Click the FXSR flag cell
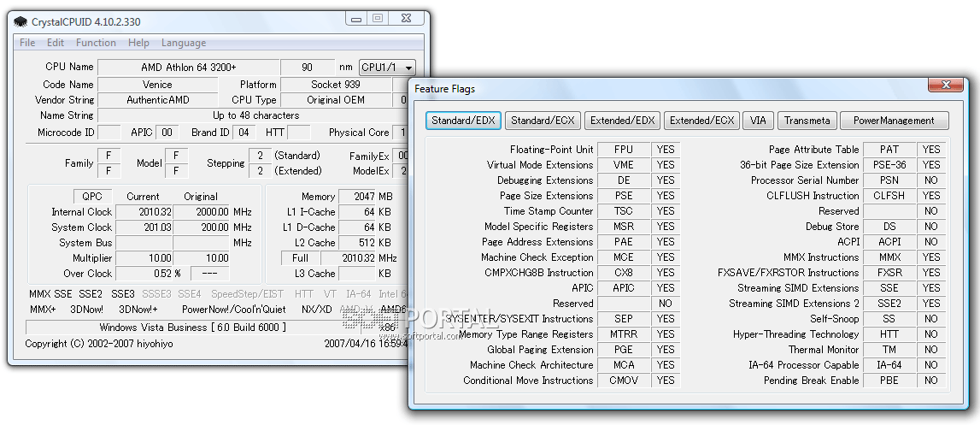The width and height of the screenshot is (980, 425). 889,272
